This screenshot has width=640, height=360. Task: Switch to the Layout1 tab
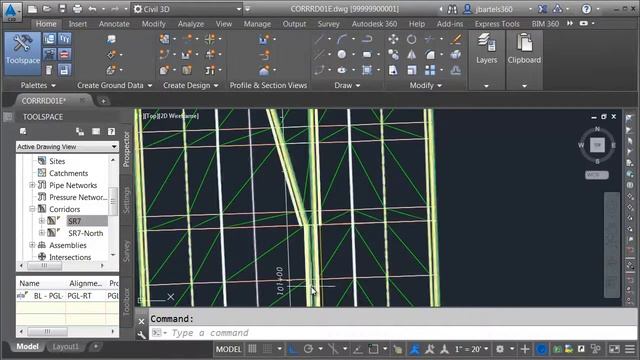(65, 347)
